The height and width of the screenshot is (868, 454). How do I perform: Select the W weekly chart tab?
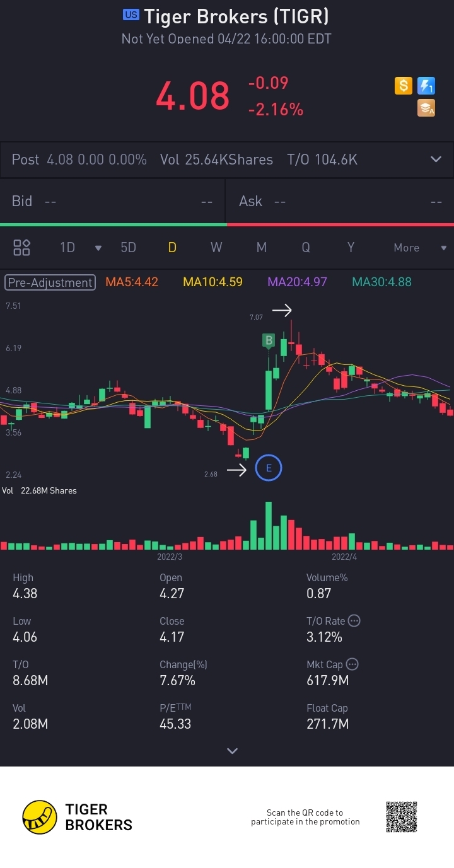(216, 248)
